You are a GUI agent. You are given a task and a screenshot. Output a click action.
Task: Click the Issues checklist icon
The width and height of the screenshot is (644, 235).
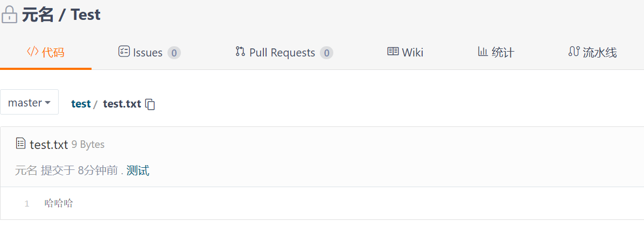click(124, 52)
